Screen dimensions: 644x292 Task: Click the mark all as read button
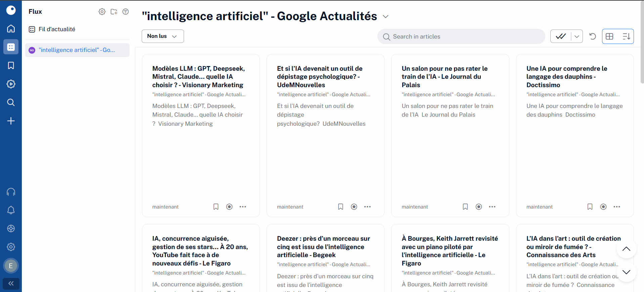coord(561,36)
